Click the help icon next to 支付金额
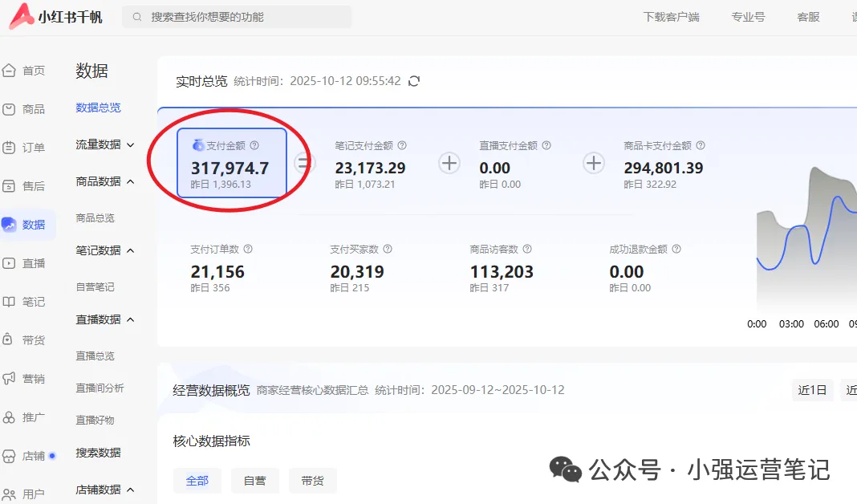 click(x=254, y=146)
